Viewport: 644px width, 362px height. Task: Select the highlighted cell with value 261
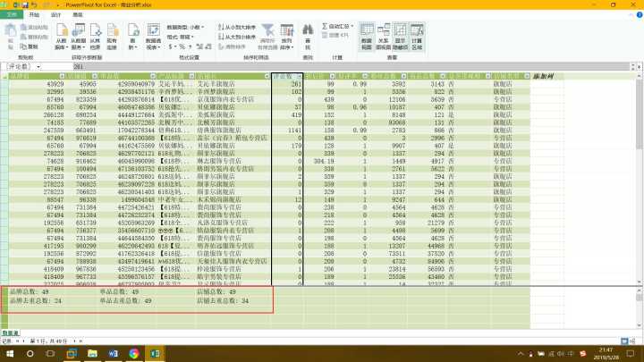[287, 83]
